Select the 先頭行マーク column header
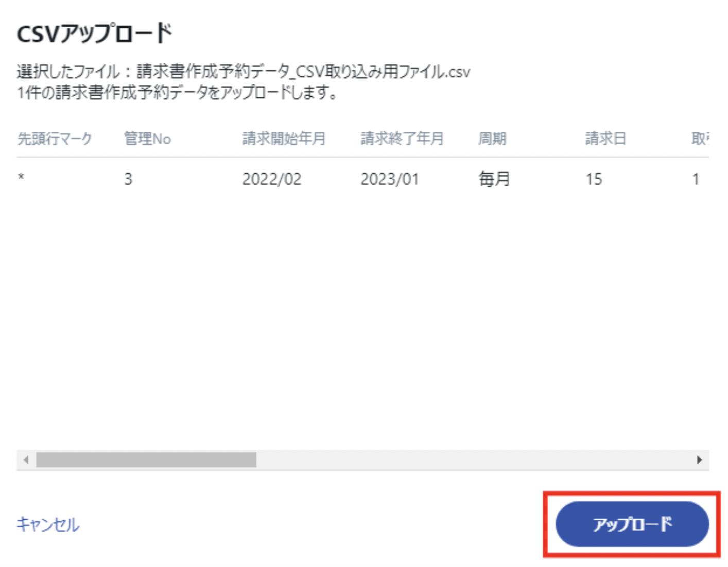Screen dimensions: 728x567 pyautogui.click(x=55, y=138)
